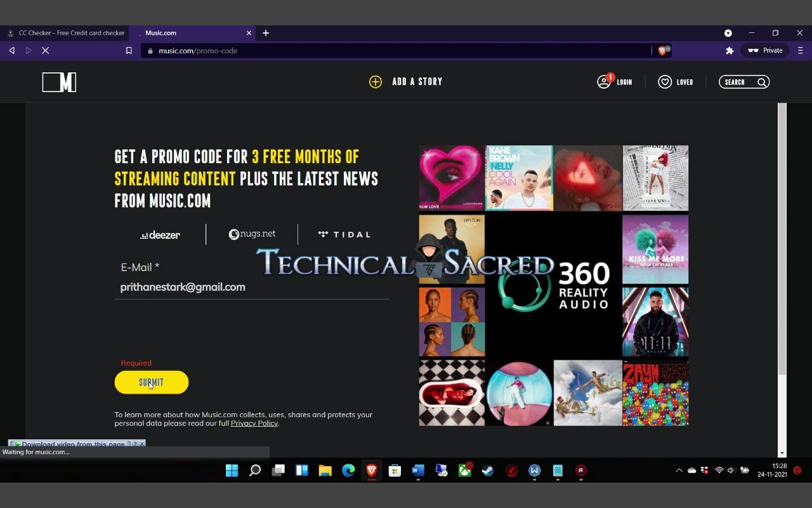Expand hidden system tray icons chevron
Viewport: 812px width, 508px height.
tap(679, 471)
